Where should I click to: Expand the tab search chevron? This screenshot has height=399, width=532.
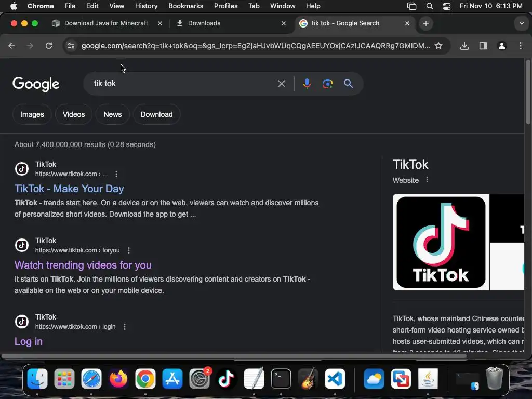pos(521,23)
